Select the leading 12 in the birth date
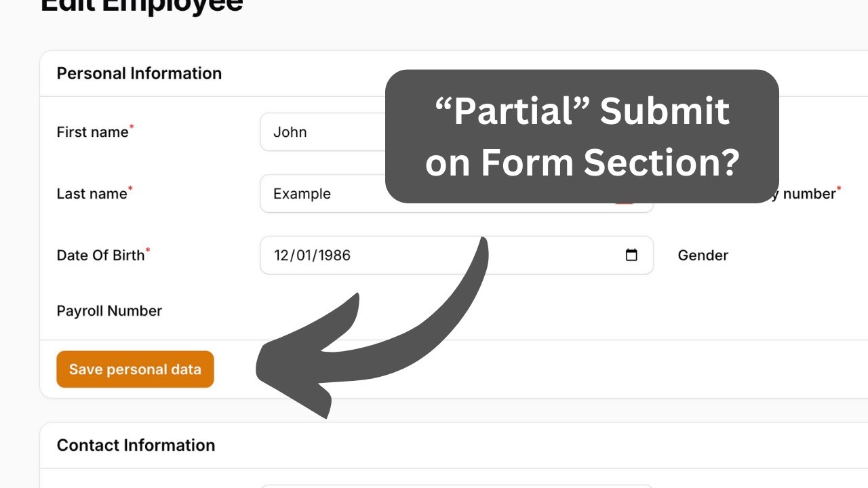This screenshot has width=868, height=488. tap(281, 256)
